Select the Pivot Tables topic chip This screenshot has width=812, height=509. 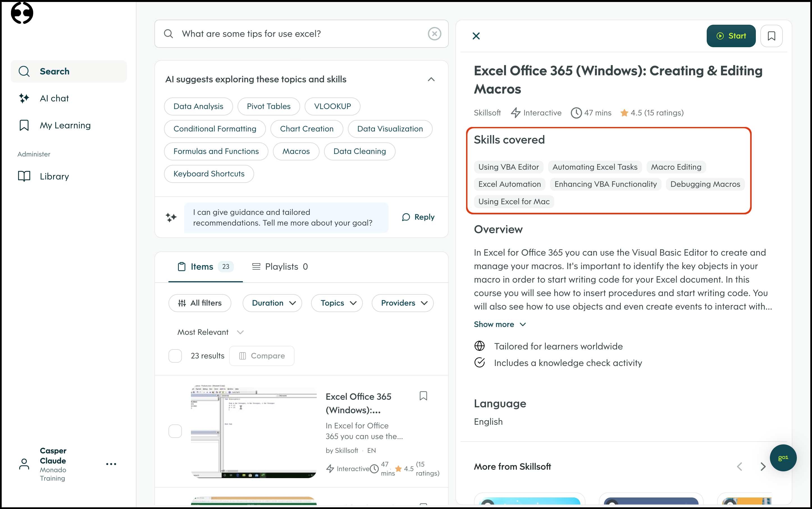pos(268,106)
